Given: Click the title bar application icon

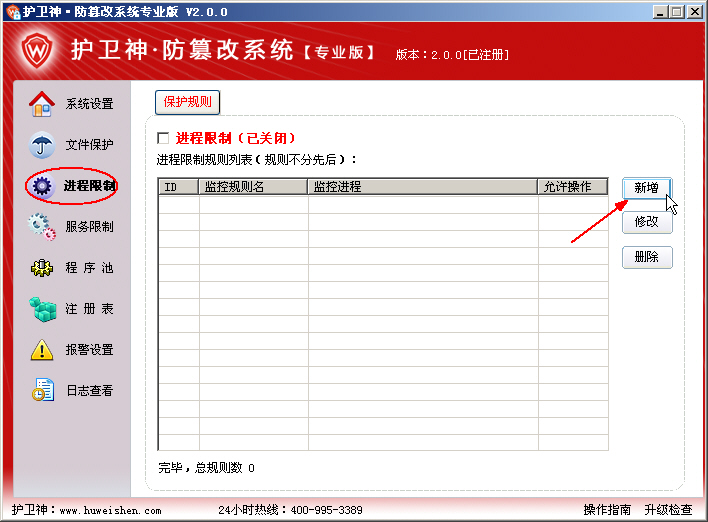Looking at the screenshot, I should pos(14,11).
